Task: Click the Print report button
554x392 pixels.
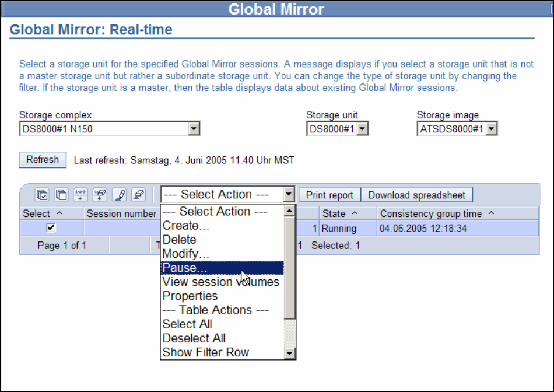Action: 329,195
